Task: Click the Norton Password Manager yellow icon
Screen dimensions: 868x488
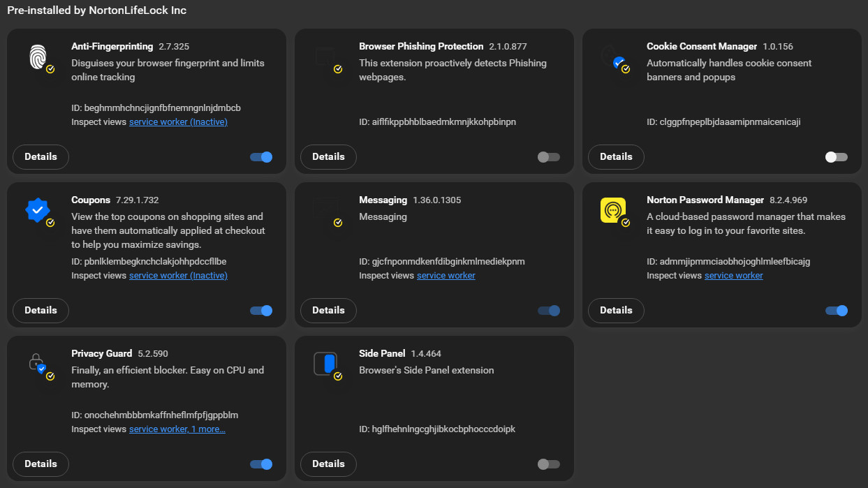Action: pos(613,210)
